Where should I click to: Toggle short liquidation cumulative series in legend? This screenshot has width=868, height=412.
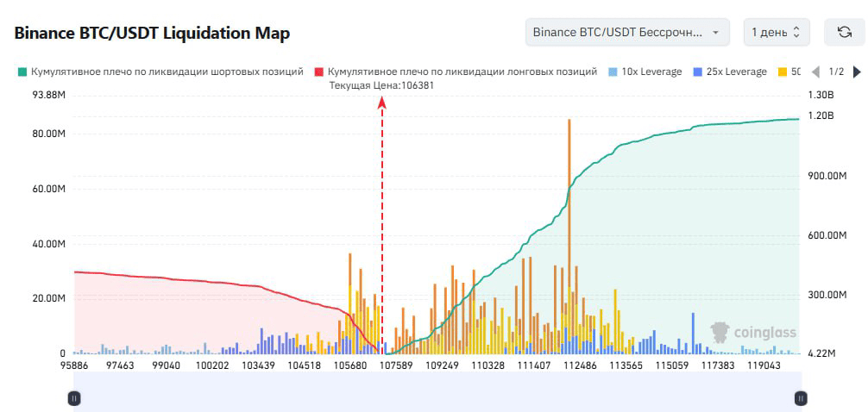pos(161,72)
